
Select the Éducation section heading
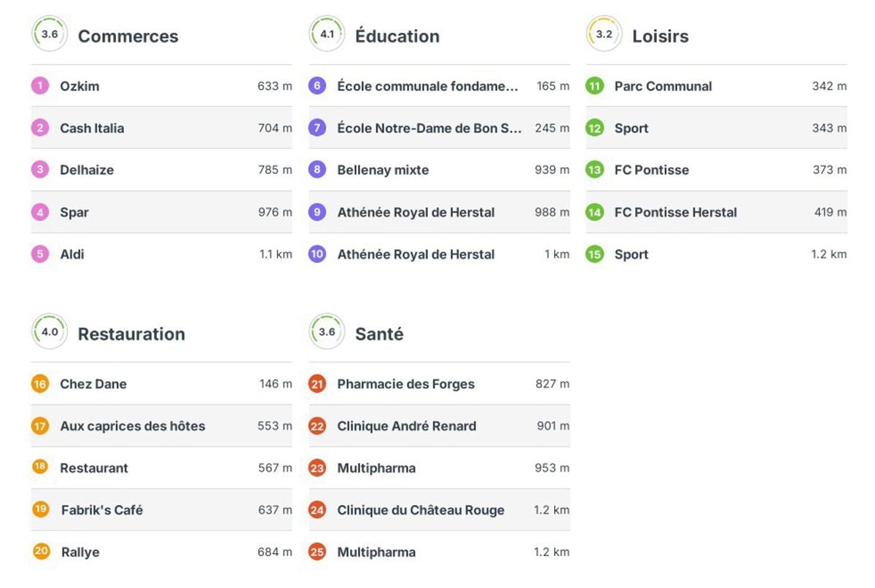coord(397,36)
